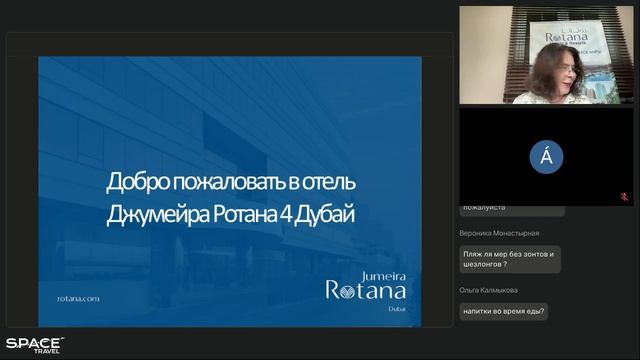Click the shared Jumeira Rotana presentation slide

[x=230, y=191]
